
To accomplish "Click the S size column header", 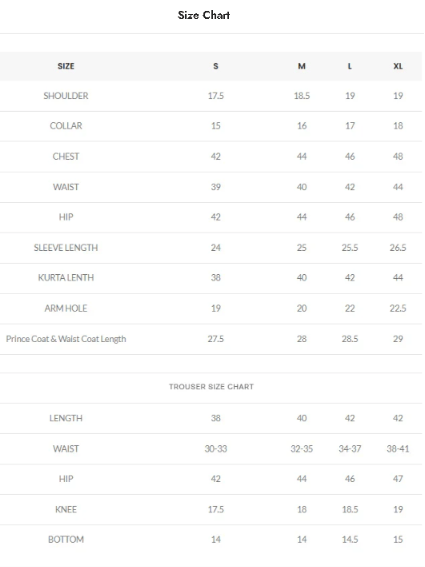I will 216,66.
